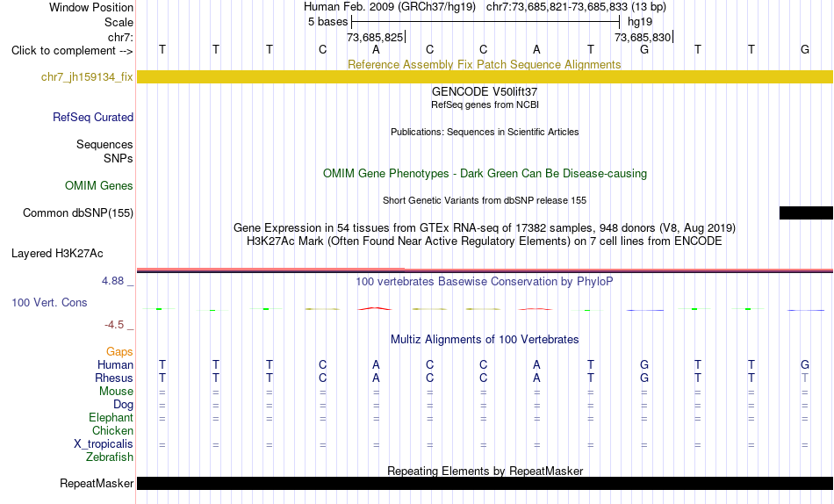Select the Chicken alignment row label

pos(112,430)
